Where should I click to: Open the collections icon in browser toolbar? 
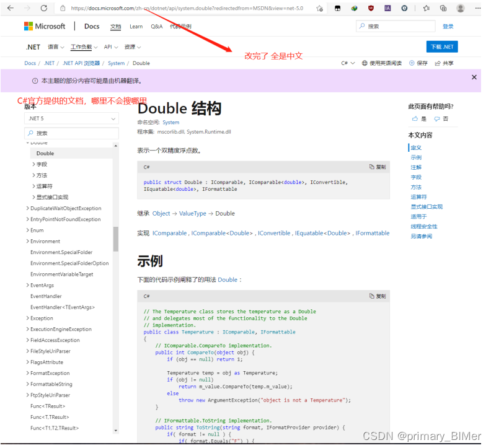click(x=443, y=8)
